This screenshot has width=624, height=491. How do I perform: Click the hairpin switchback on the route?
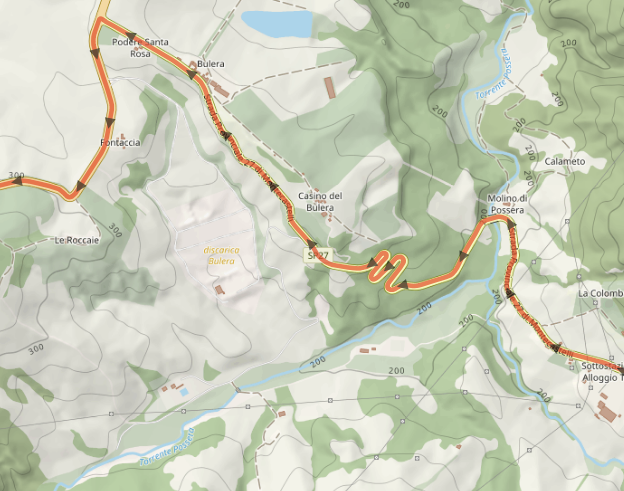[x=387, y=271]
